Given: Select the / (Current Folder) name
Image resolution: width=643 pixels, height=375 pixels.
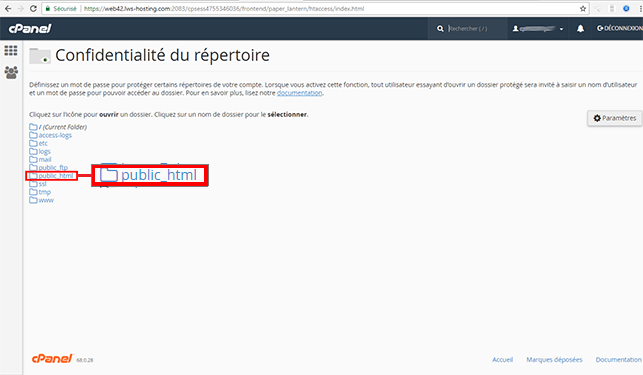Looking at the screenshot, I should (x=63, y=127).
